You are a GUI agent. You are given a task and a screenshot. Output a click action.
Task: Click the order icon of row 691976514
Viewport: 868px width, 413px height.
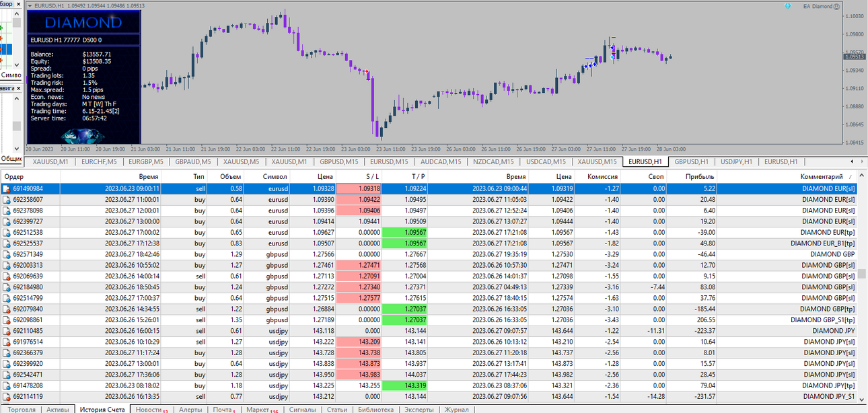tap(7, 342)
